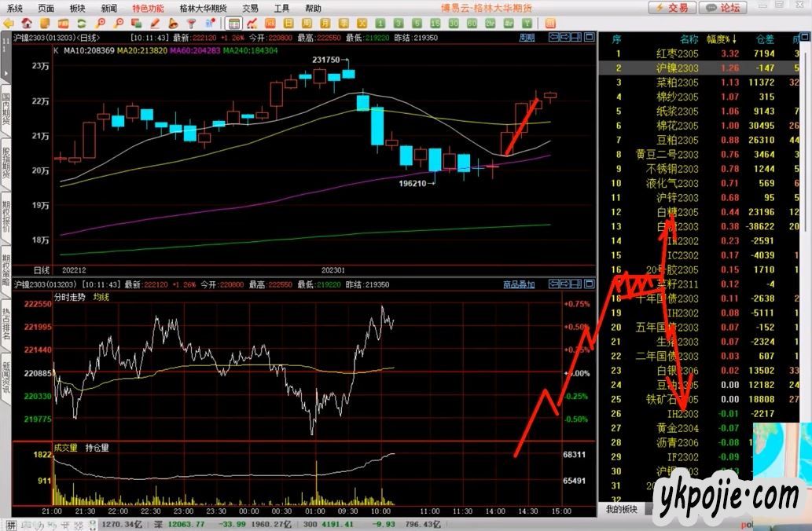The width and height of the screenshot is (812, 531).
Task: Click the filter funnel toolbar icon
Action: [x=191, y=24]
